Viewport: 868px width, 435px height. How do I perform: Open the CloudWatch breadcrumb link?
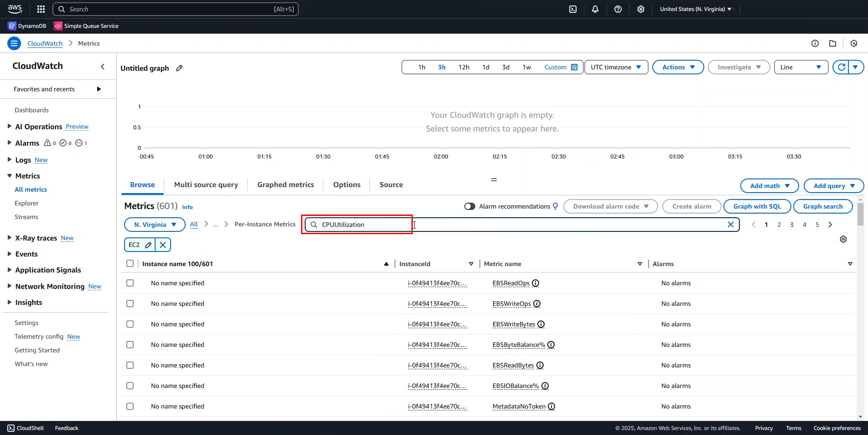(x=45, y=43)
